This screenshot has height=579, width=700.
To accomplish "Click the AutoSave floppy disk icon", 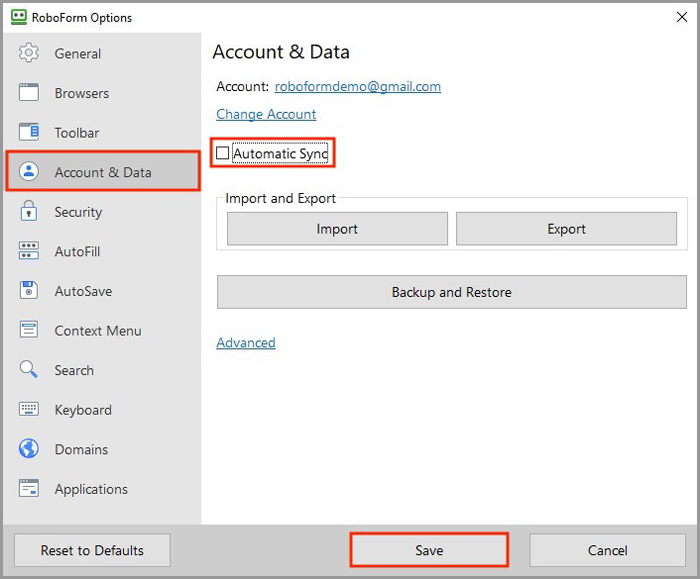I will point(29,290).
